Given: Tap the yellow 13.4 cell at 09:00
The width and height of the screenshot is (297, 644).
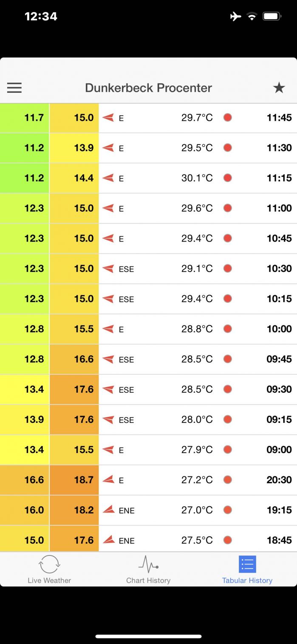Looking at the screenshot, I should [x=25, y=450].
